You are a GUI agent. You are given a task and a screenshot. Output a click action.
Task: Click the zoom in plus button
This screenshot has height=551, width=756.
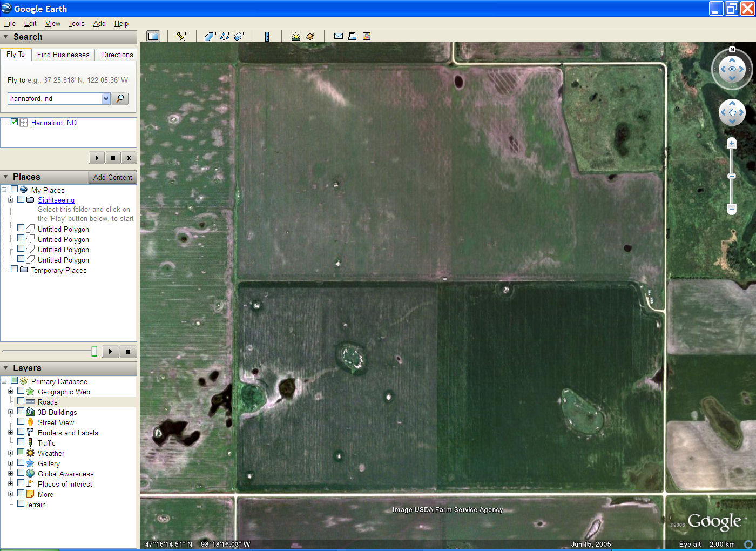point(731,143)
